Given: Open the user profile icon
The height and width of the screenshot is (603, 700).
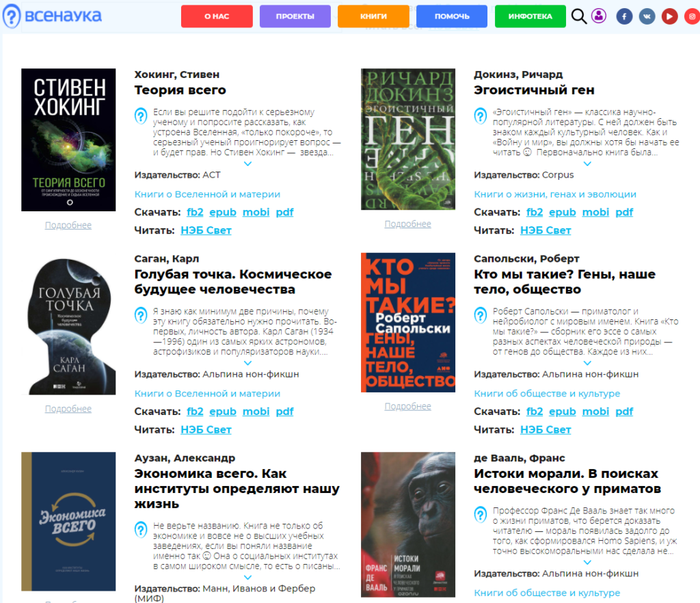Looking at the screenshot, I should tap(599, 16).
